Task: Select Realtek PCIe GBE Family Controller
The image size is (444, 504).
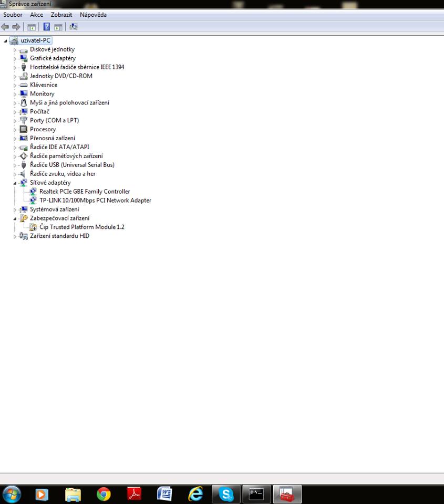Action: [85, 192]
